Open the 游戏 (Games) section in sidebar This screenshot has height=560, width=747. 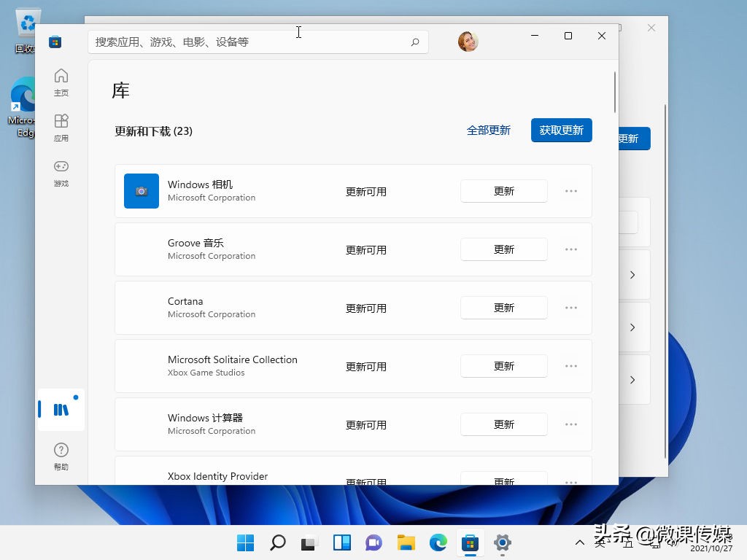click(x=61, y=174)
